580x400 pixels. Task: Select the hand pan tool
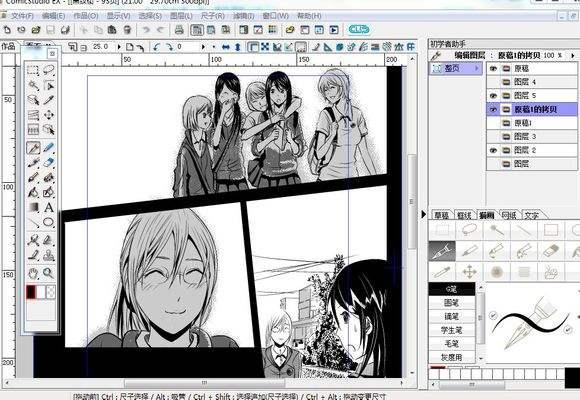click(33, 273)
